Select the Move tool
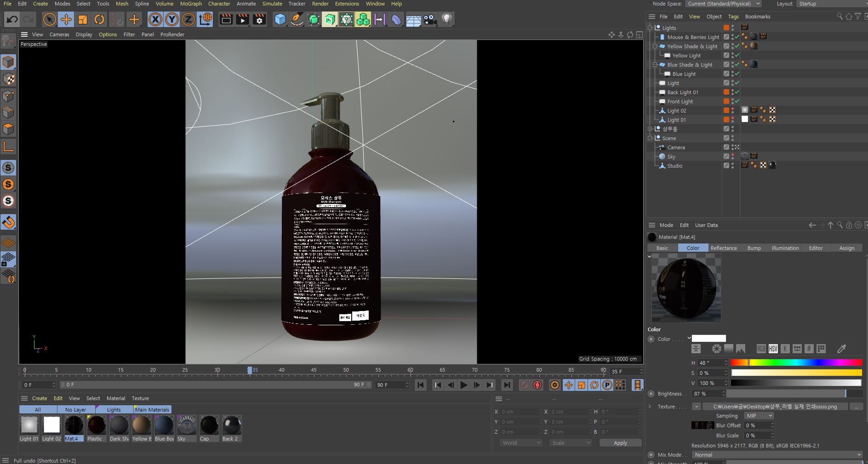868x464 pixels. coord(66,19)
